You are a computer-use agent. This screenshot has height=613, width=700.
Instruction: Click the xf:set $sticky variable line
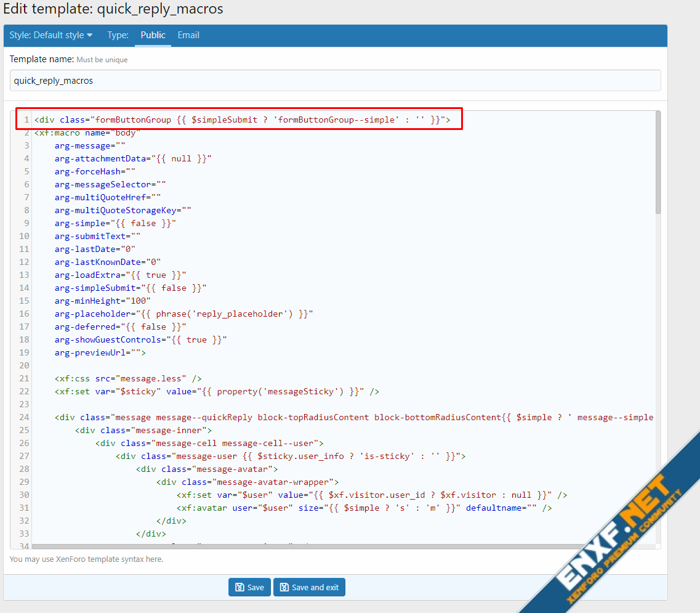click(x=216, y=391)
